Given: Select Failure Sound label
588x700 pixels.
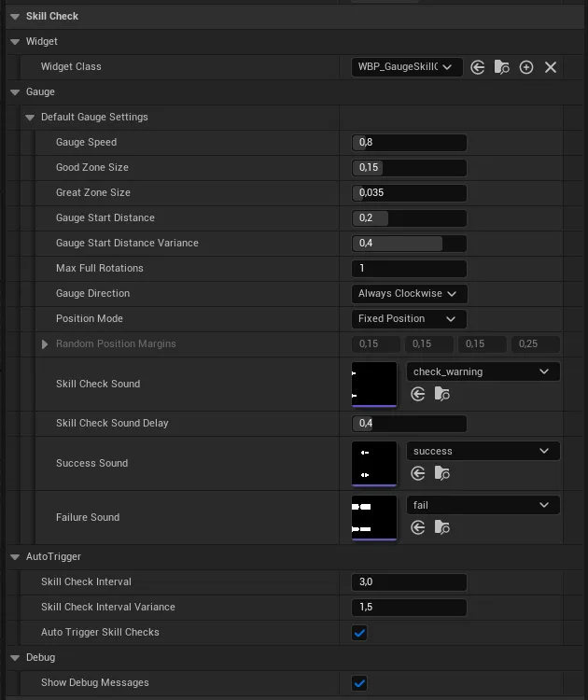Looking at the screenshot, I should tap(88, 517).
